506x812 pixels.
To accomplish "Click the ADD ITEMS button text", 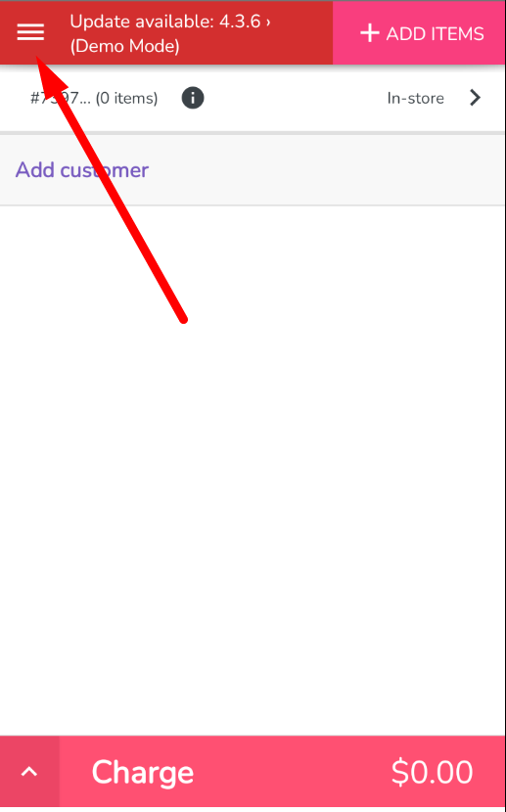I will pyautogui.click(x=436, y=33).
